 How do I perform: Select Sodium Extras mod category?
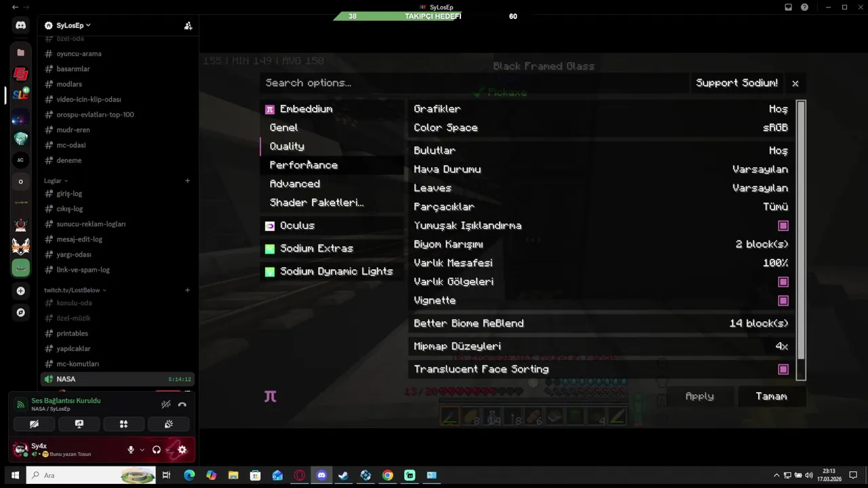click(332, 249)
